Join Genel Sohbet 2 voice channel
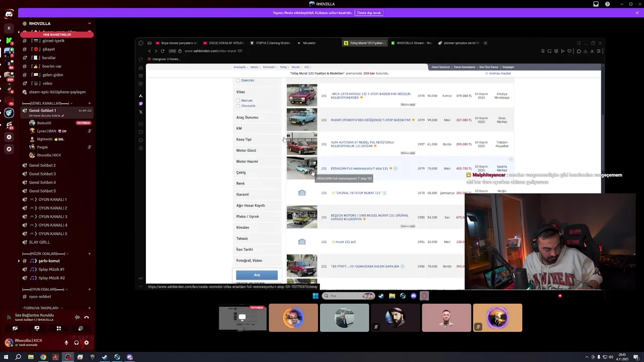This screenshot has height=362, width=644. (x=42, y=165)
